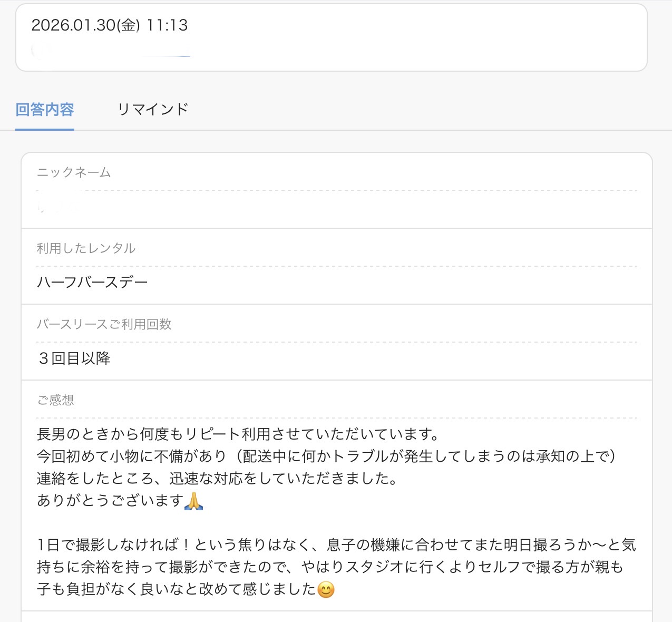Click the line starting 子も負担がなく

[x=177, y=589]
